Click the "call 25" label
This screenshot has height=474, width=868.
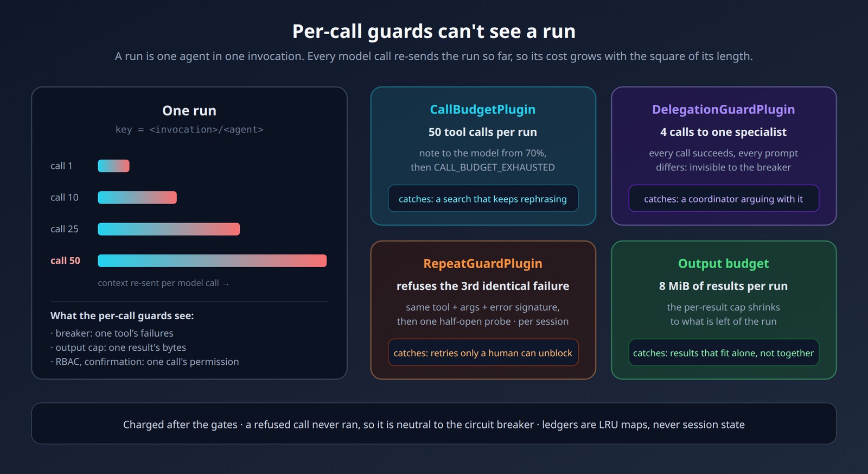click(65, 229)
